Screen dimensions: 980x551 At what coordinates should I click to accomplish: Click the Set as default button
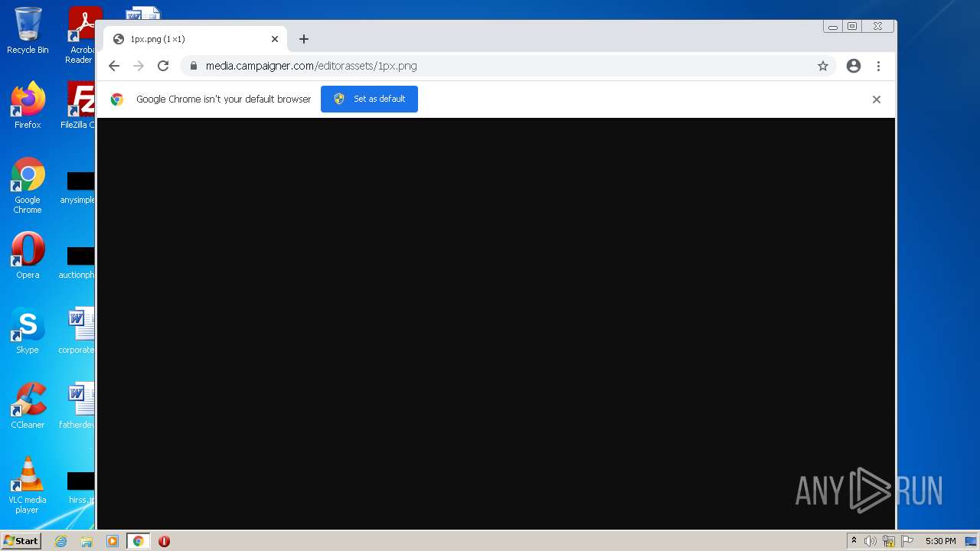[x=369, y=99]
